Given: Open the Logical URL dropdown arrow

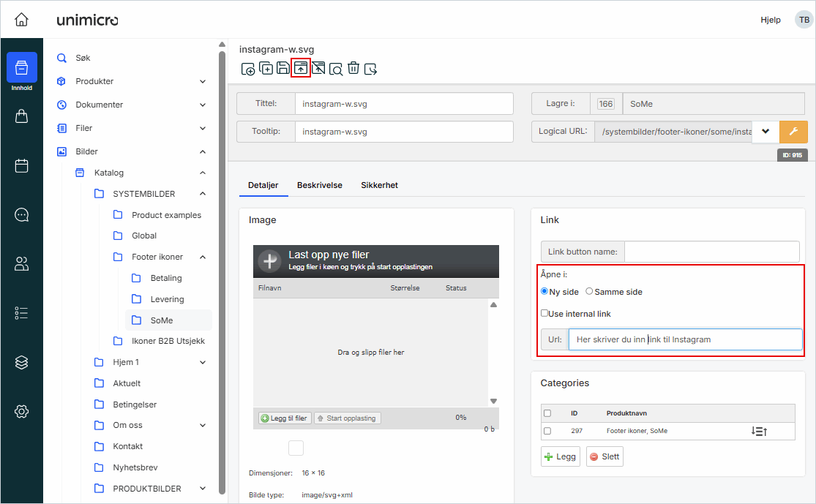Looking at the screenshot, I should (x=766, y=132).
